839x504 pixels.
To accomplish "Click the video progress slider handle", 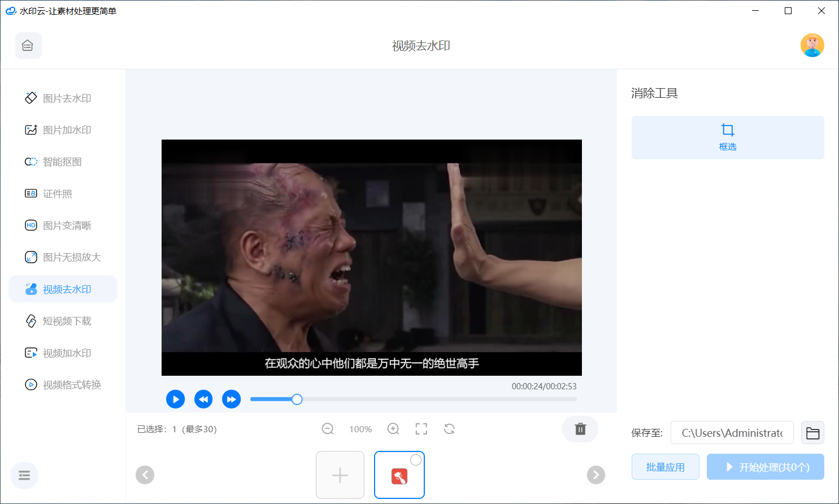I will pos(297,399).
